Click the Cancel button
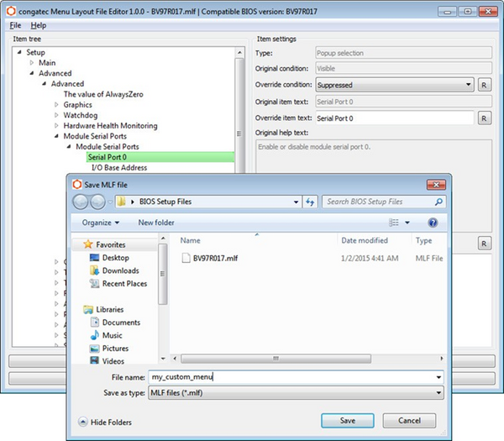 point(409,421)
